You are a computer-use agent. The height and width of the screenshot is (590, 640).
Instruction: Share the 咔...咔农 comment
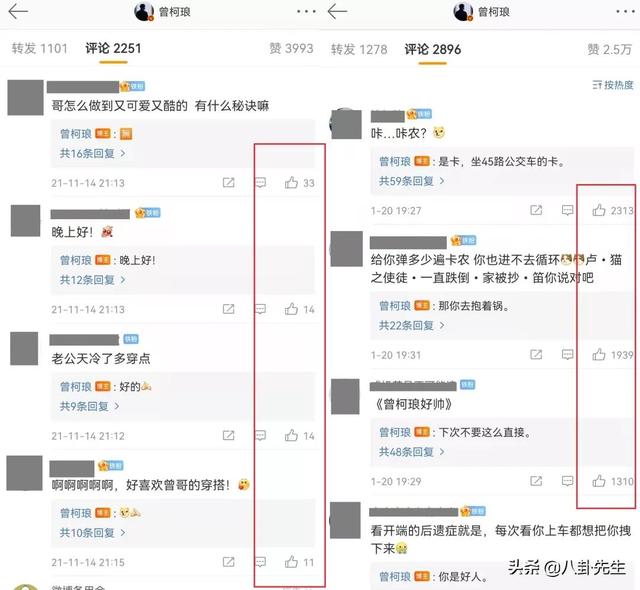(536, 210)
